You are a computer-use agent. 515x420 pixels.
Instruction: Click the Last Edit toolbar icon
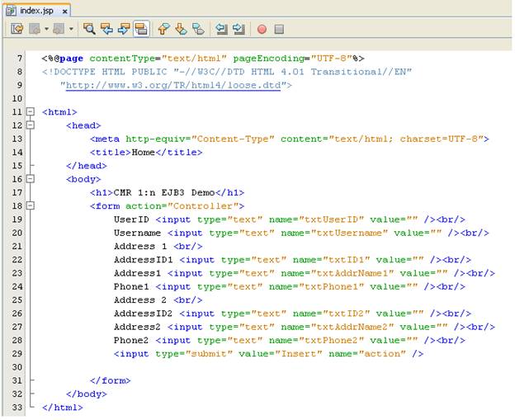(x=17, y=29)
